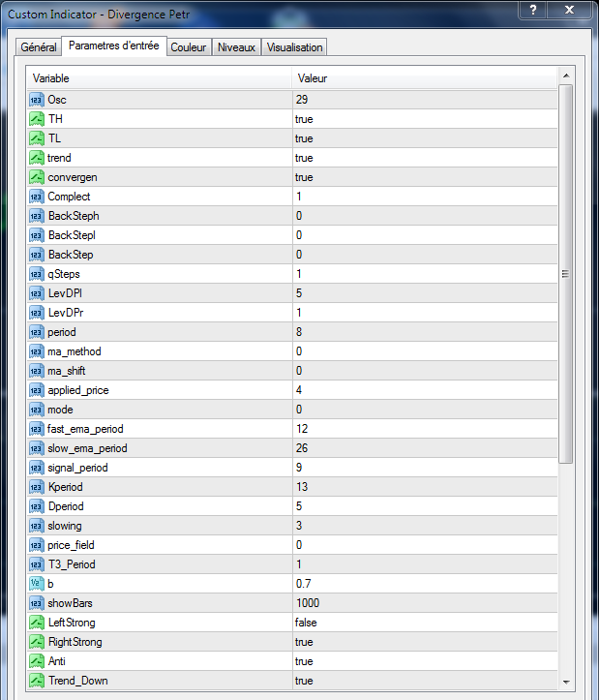Screen dimensions: 599x700
Task: Click the integer icon next to period
Action: point(37,332)
